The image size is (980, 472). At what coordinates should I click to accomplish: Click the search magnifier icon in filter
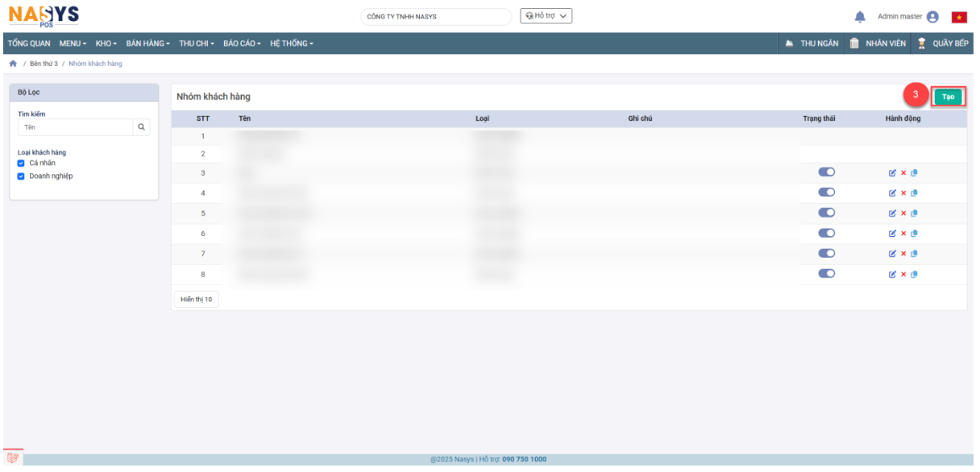click(141, 126)
